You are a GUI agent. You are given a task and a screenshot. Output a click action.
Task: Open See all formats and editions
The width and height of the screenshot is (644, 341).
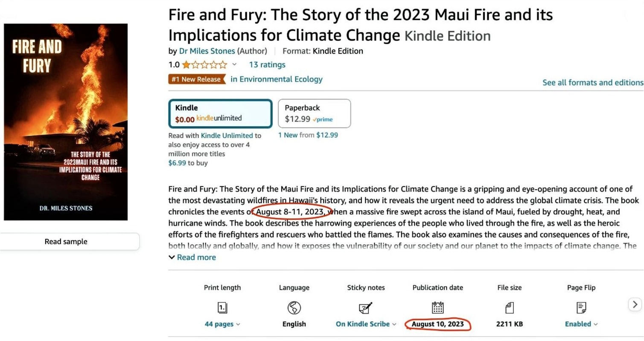point(592,83)
